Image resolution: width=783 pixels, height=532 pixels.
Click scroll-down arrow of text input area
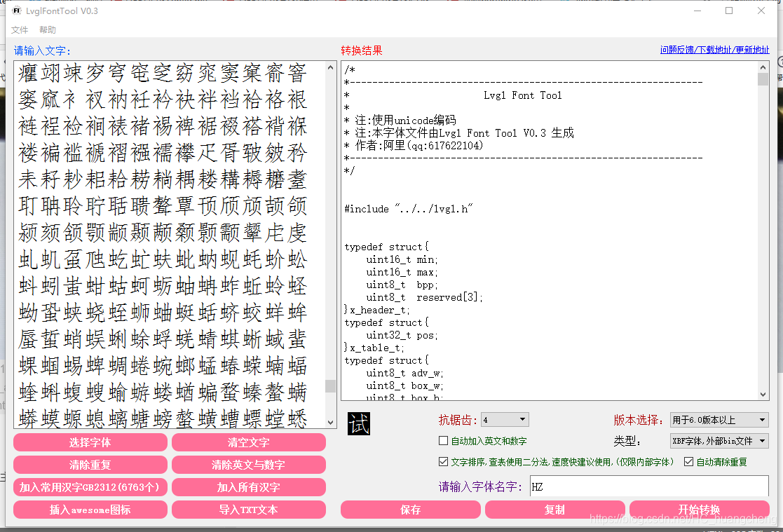[330, 422]
